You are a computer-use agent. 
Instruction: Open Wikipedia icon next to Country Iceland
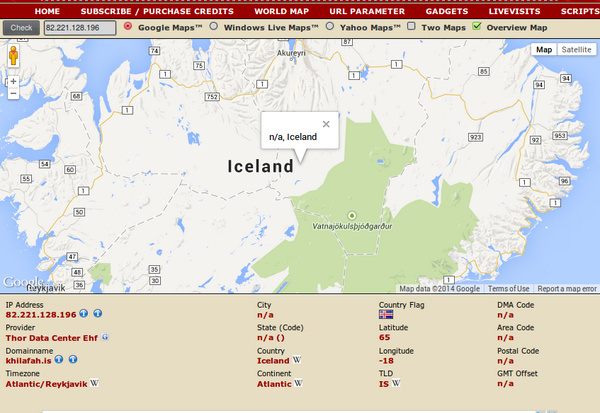[x=297, y=360]
